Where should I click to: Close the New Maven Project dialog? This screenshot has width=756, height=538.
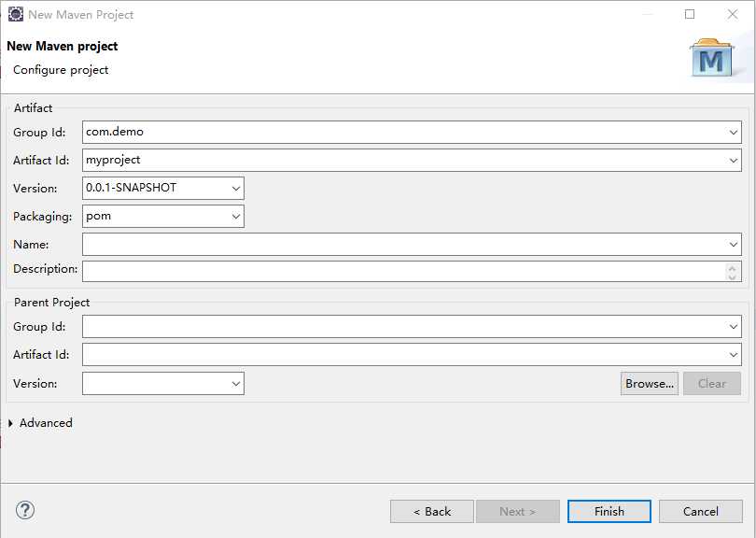coord(733,14)
